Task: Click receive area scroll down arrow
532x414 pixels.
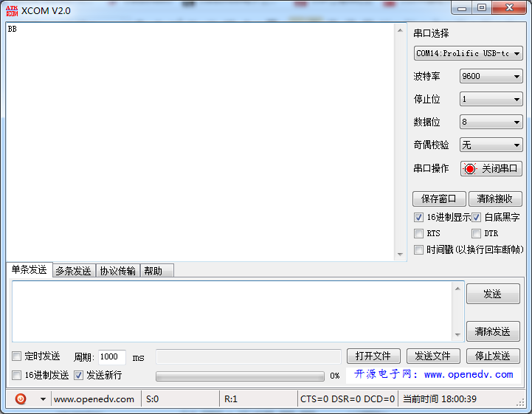Action: (400, 254)
